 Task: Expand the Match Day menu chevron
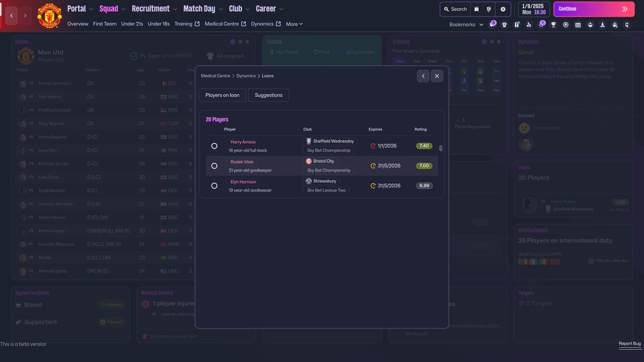tap(221, 9)
